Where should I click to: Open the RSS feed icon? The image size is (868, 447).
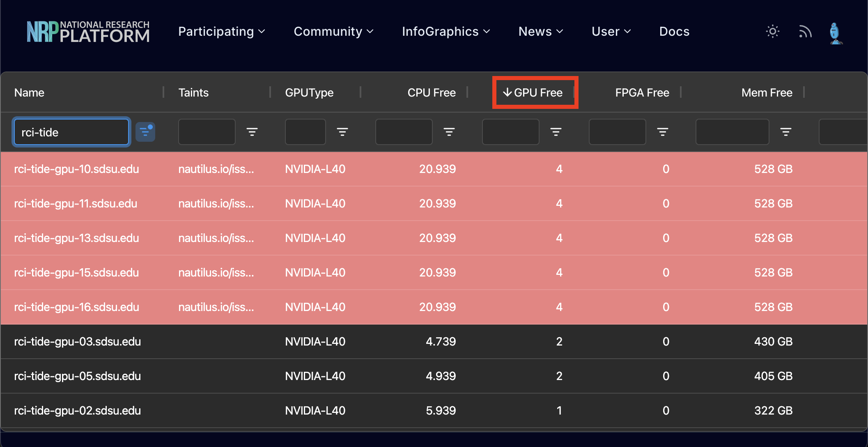click(x=805, y=31)
